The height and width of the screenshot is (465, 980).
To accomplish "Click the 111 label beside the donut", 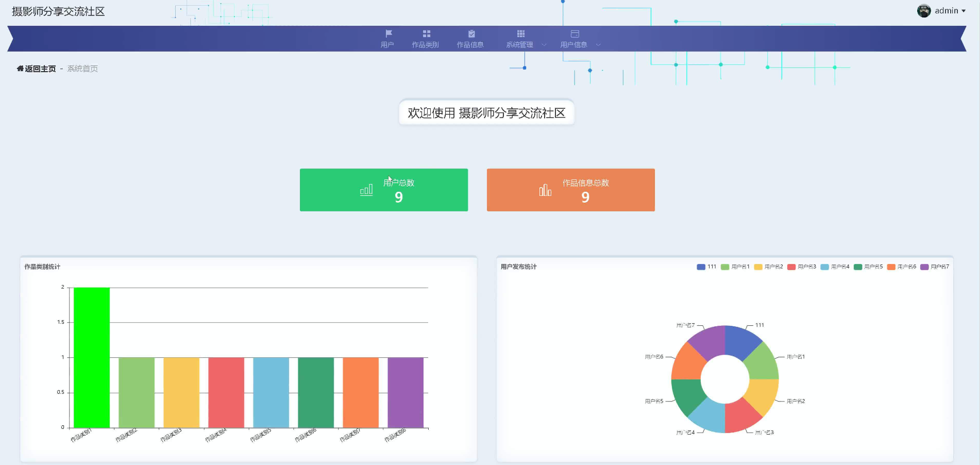I will [759, 325].
